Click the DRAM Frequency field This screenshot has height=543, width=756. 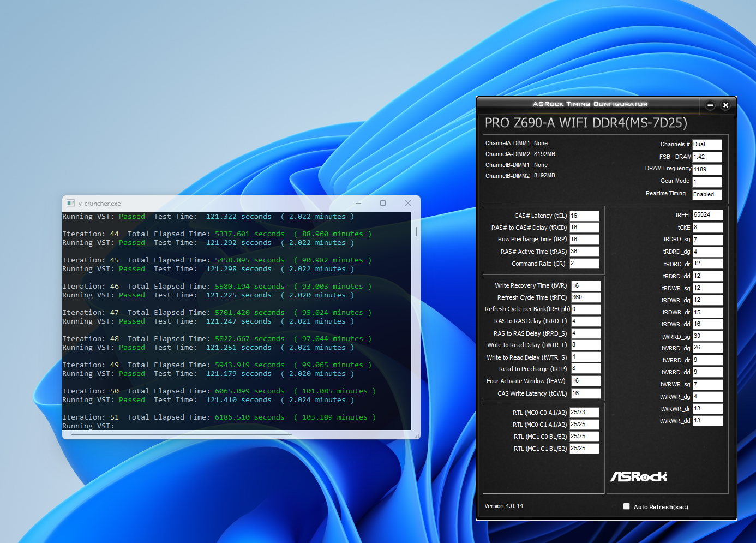click(x=707, y=170)
